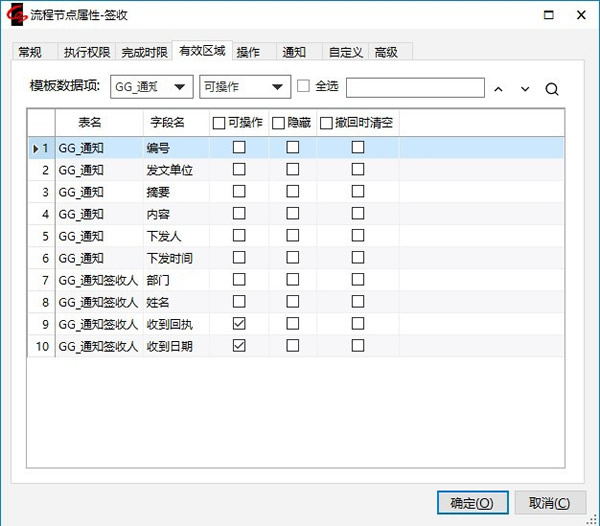Click the up arrow navigation icon
Image resolution: width=600 pixels, height=526 pixels.
tap(499, 88)
